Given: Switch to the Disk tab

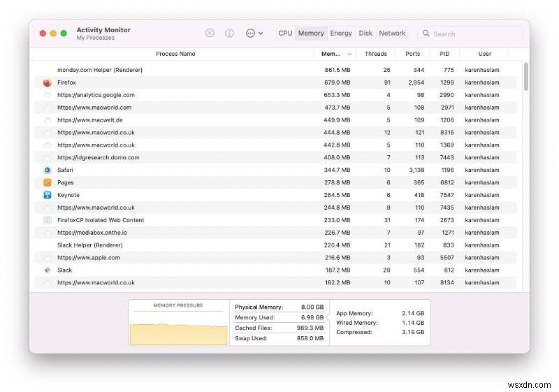Looking at the screenshot, I should (365, 33).
